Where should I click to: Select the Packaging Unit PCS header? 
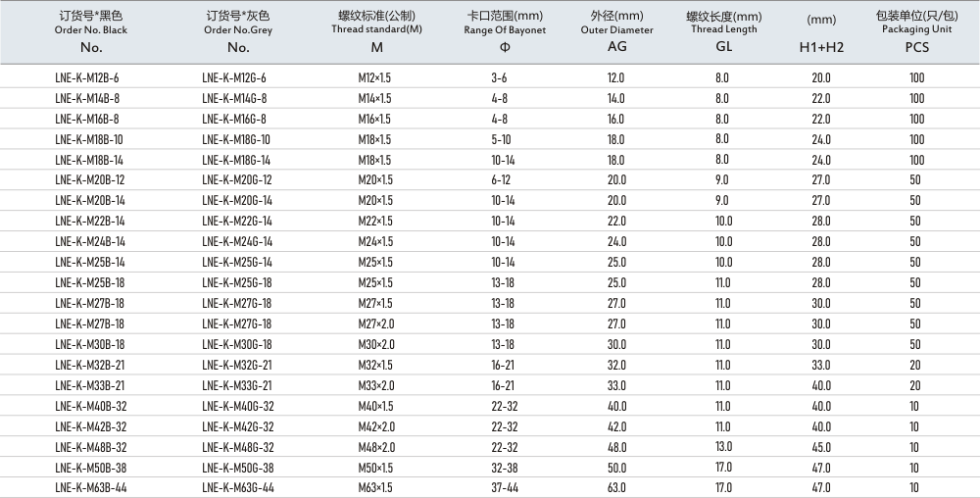917,30
